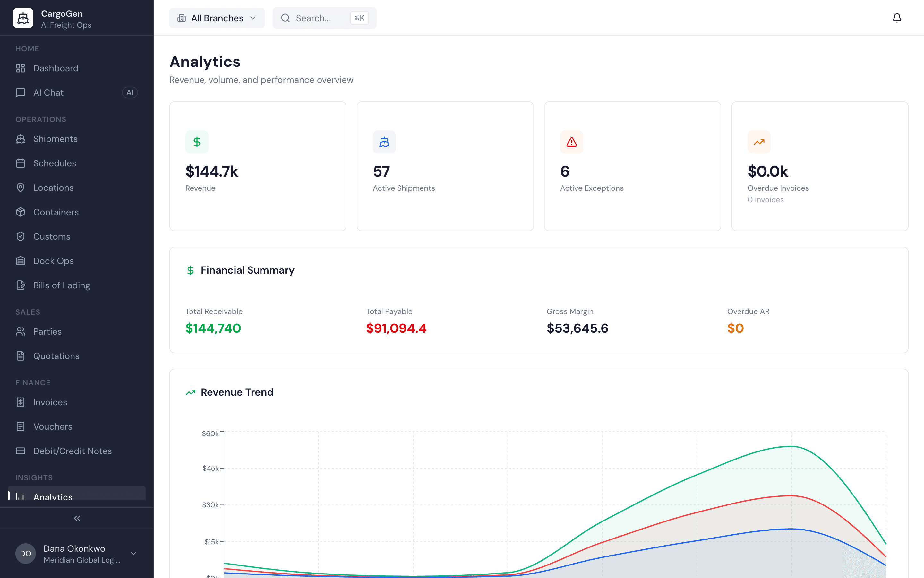The height and width of the screenshot is (578, 924).
Task: Click the 0 invoices text
Action: [766, 199]
